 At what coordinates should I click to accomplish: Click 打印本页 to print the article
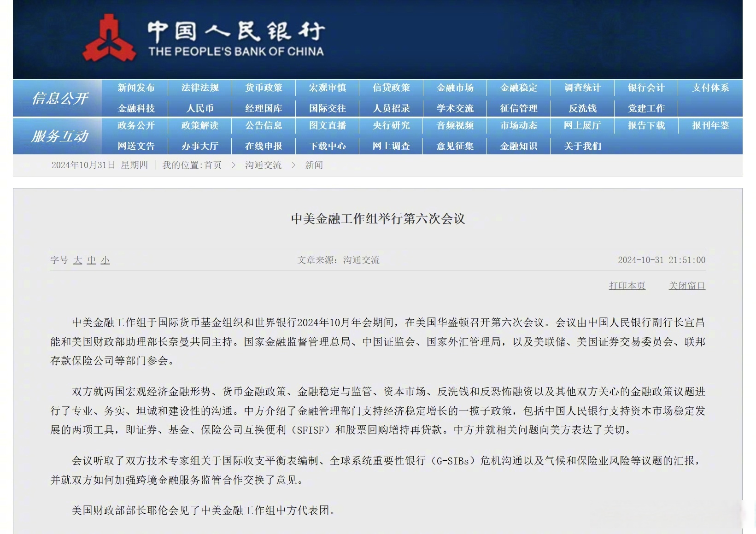click(x=627, y=285)
